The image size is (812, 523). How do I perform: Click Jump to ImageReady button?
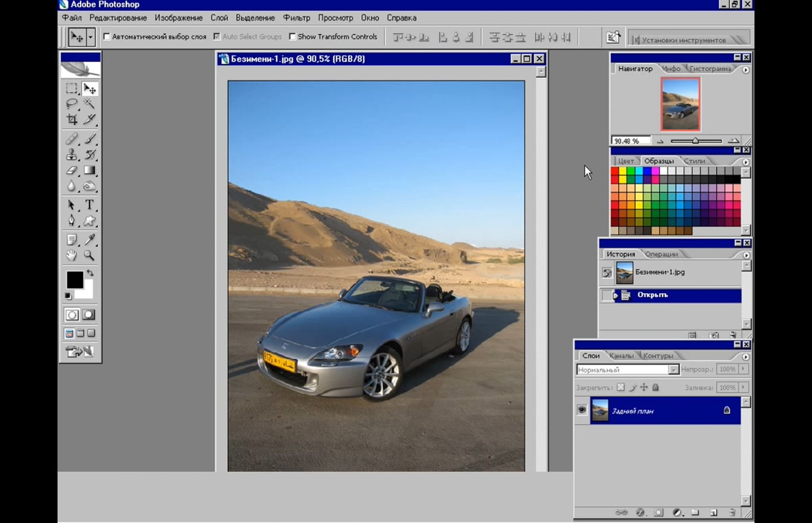[x=80, y=352]
